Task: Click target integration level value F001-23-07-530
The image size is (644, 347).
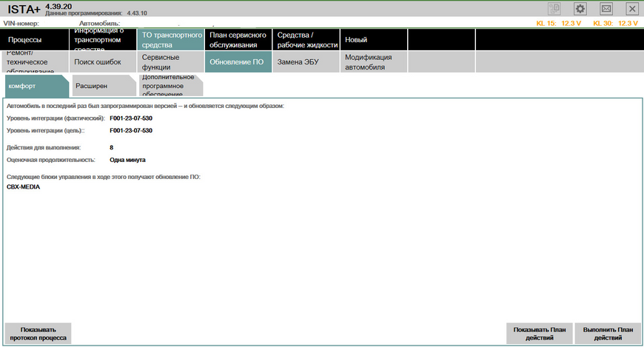Action: click(131, 130)
